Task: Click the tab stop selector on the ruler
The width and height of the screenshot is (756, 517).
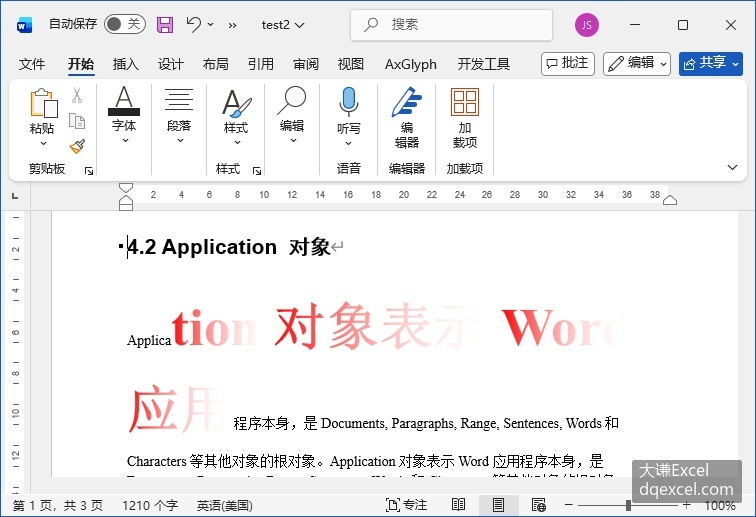Action: click(x=15, y=195)
